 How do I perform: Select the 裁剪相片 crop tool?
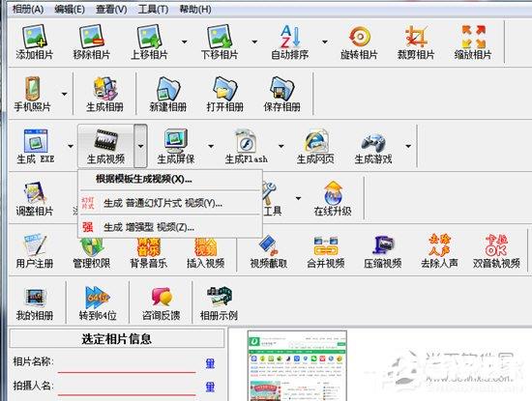coord(416,42)
